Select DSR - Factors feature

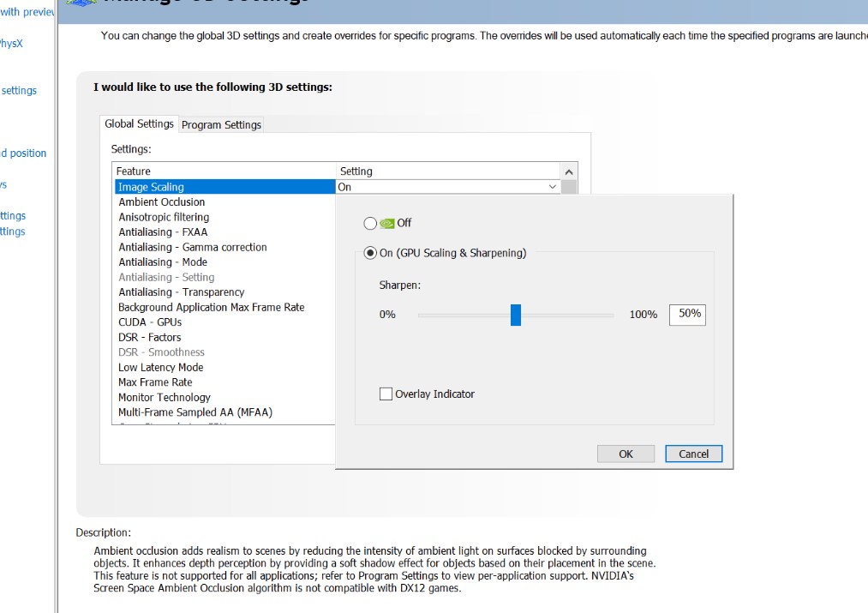pyautogui.click(x=149, y=337)
